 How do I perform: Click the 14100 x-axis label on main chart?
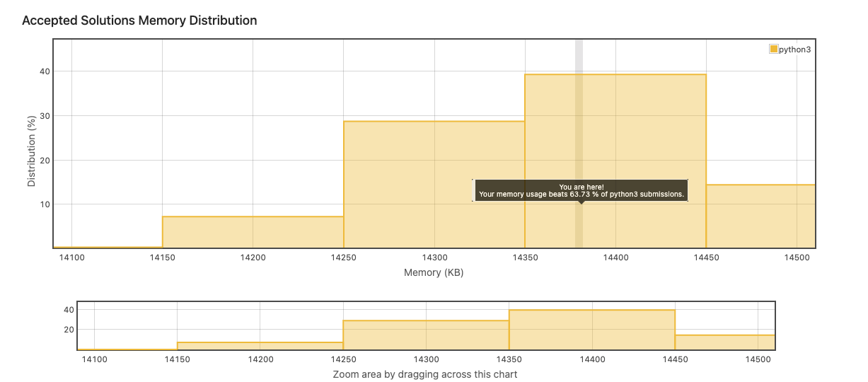coord(72,257)
